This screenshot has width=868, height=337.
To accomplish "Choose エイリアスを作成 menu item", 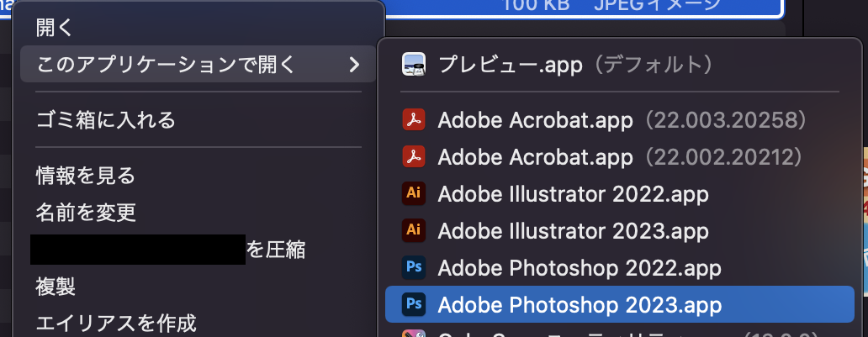I will (115, 322).
